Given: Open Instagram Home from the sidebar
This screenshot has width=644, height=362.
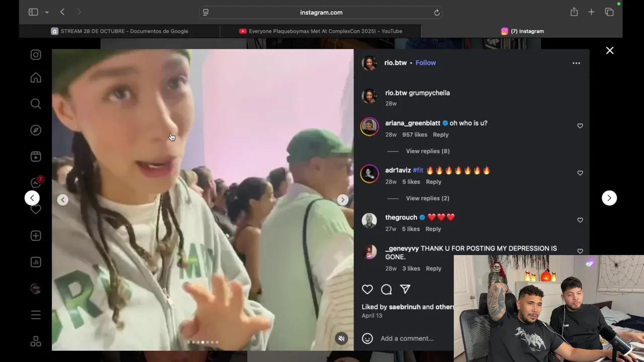Looking at the screenshot, I should tap(36, 78).
